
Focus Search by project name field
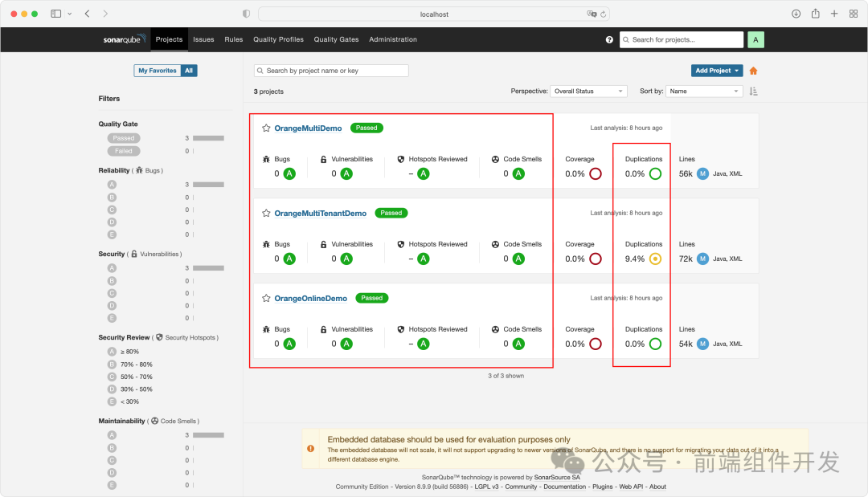331,71
